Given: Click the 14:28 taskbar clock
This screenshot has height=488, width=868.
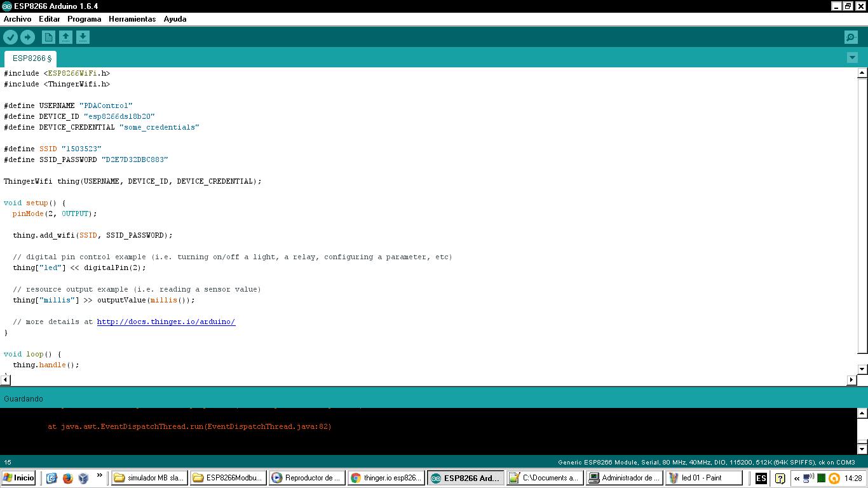Looking at the screenshot, I should (x=853, y=478).
